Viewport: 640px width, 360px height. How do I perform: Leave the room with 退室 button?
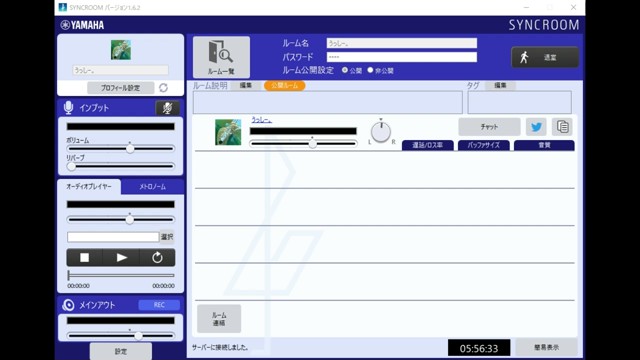click(545, 57)
